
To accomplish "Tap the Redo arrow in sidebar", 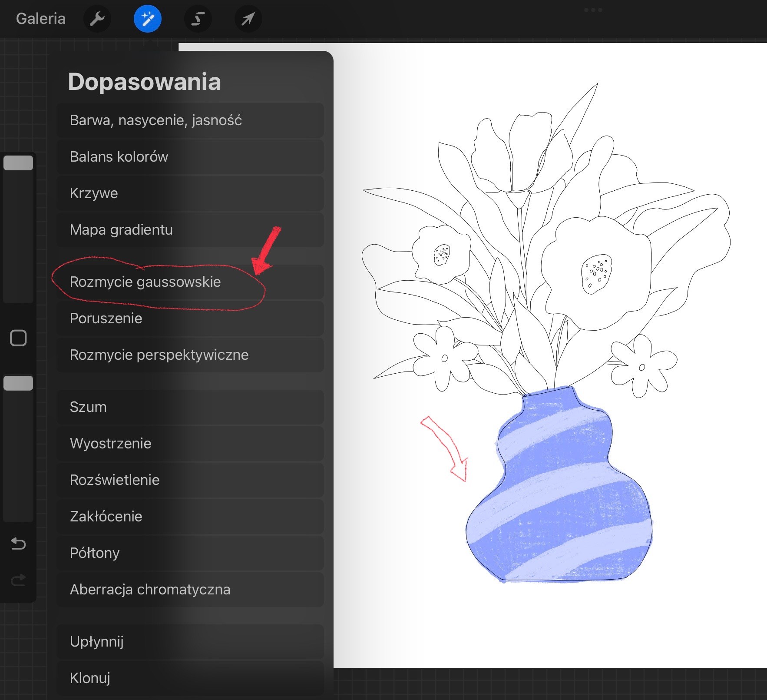I will (18, 580).
